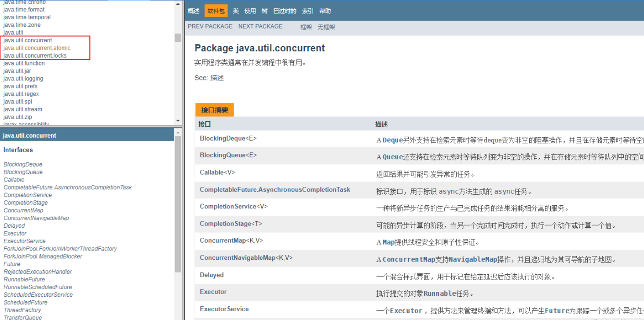
Task: Open the 已过时的 navigation item
Action: click(285, 11)
